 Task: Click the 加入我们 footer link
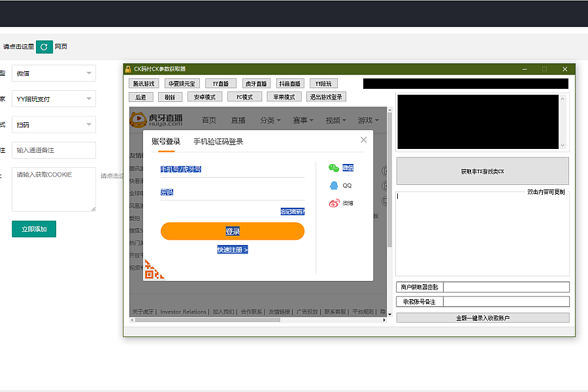coord(223,312)
